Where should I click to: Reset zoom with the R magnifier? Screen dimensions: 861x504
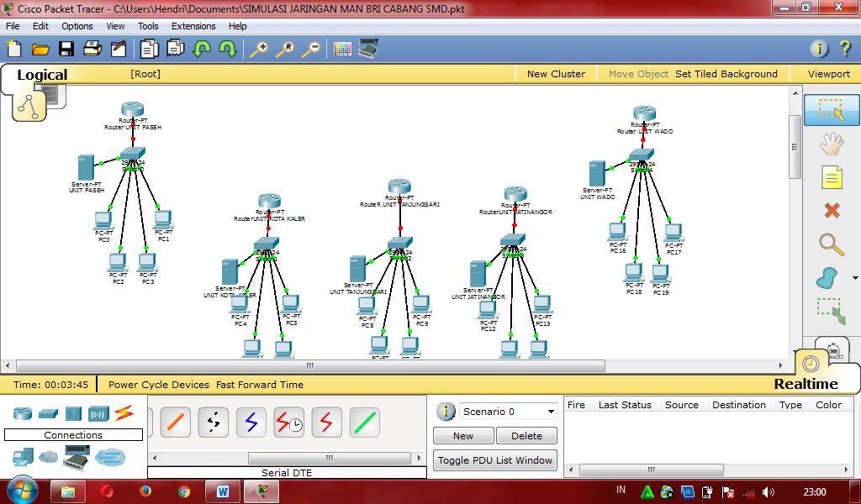[x=284, y=49]
